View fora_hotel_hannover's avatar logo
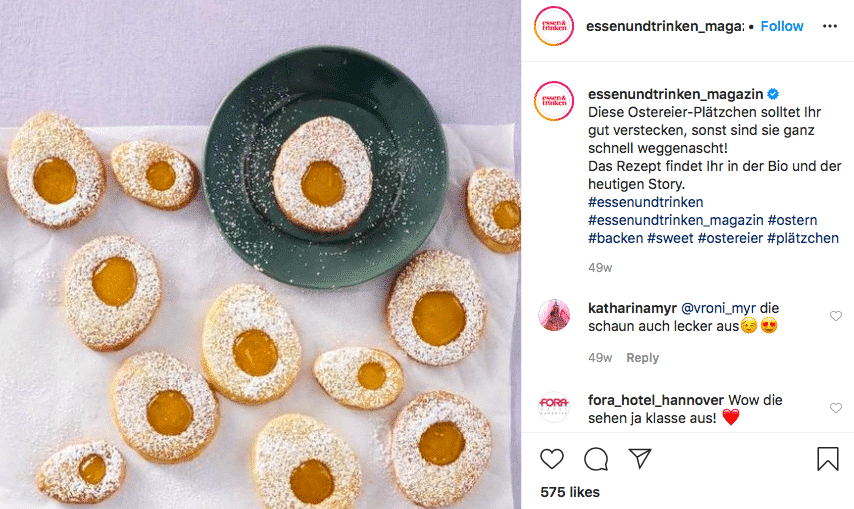 (554, 407)
